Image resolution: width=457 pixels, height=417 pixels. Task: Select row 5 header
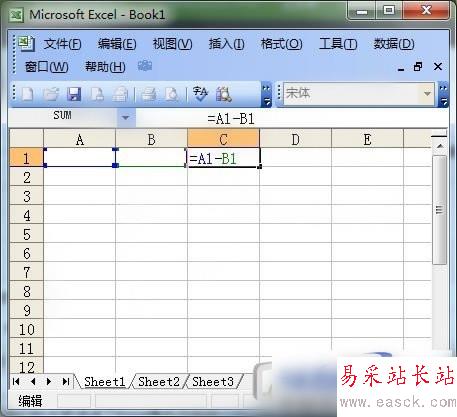(x=27, y=234)
